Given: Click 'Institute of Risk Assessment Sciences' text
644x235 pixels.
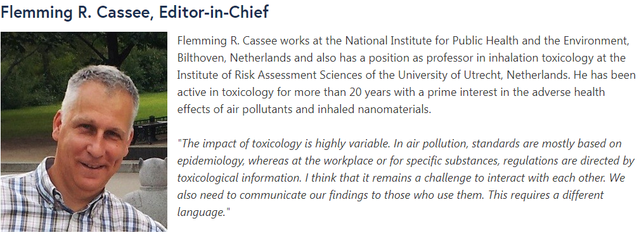Looking at the screenshot, I should click(258, 75).
